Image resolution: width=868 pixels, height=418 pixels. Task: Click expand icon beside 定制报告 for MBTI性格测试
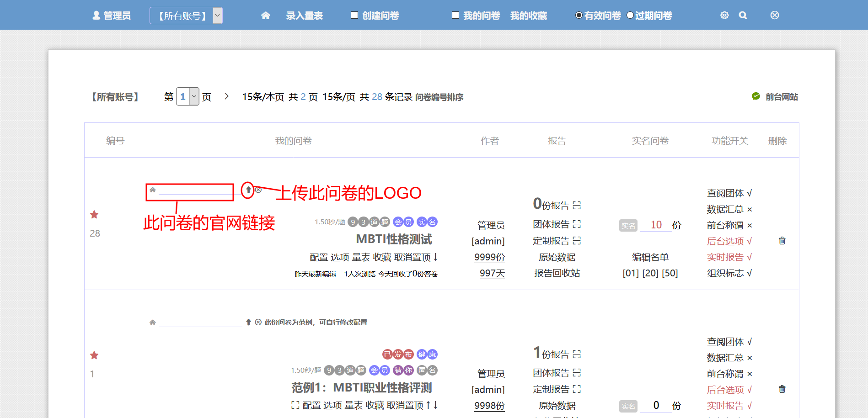(577, 241)
